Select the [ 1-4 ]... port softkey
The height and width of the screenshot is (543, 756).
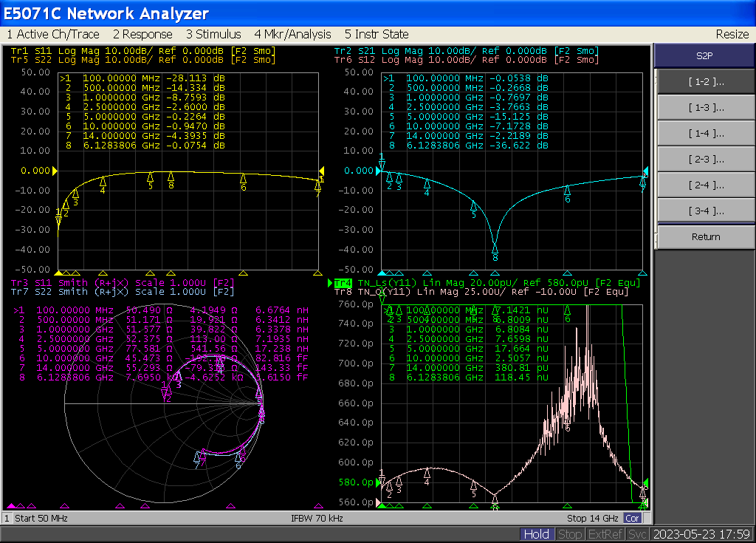click(x=706, y=133)
